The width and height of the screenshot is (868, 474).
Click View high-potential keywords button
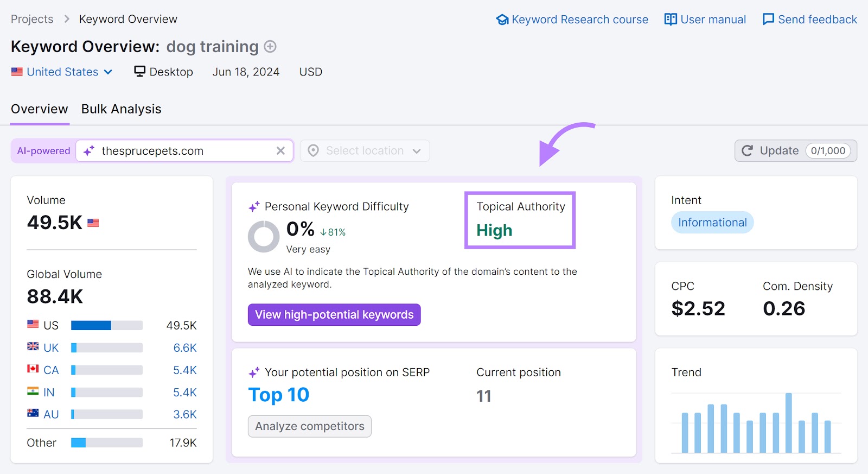coord(334,315)
